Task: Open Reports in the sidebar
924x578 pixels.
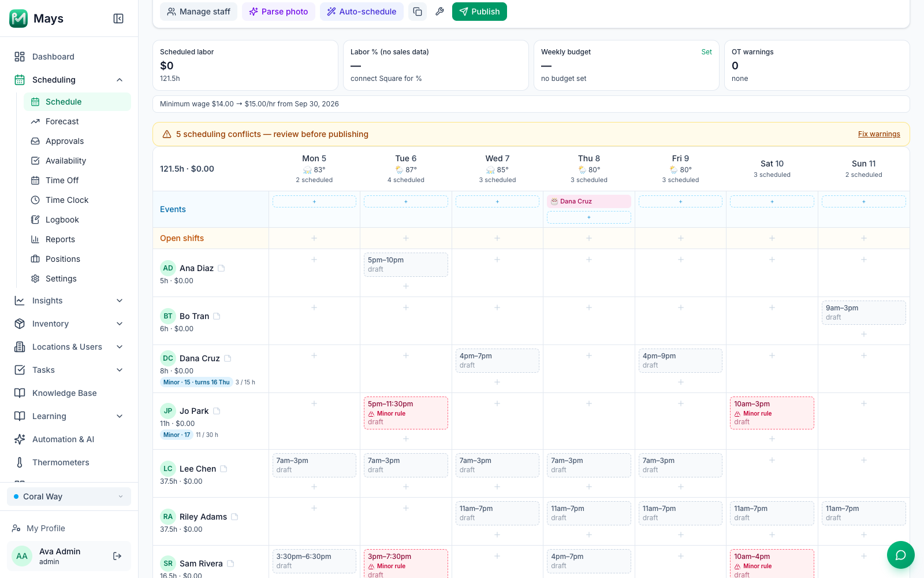Action: (77, 239)
